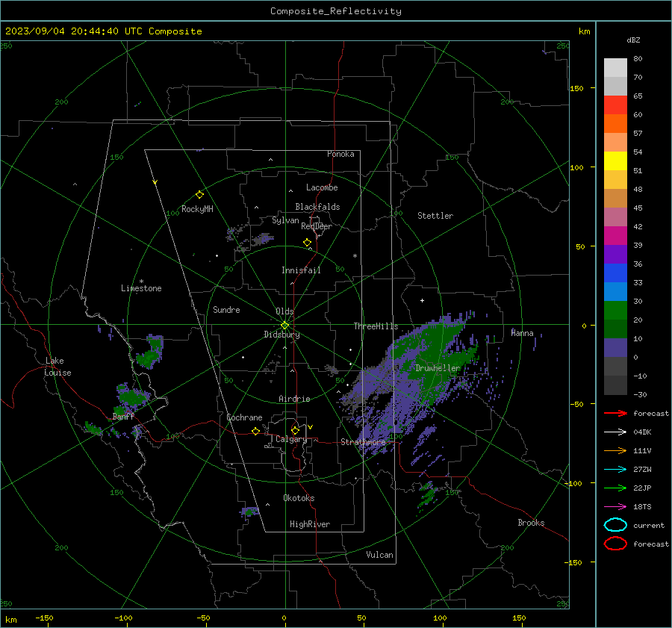The image size is (672, 628).
Task: Click the Sylvan label
Action: tap(285, 220)
